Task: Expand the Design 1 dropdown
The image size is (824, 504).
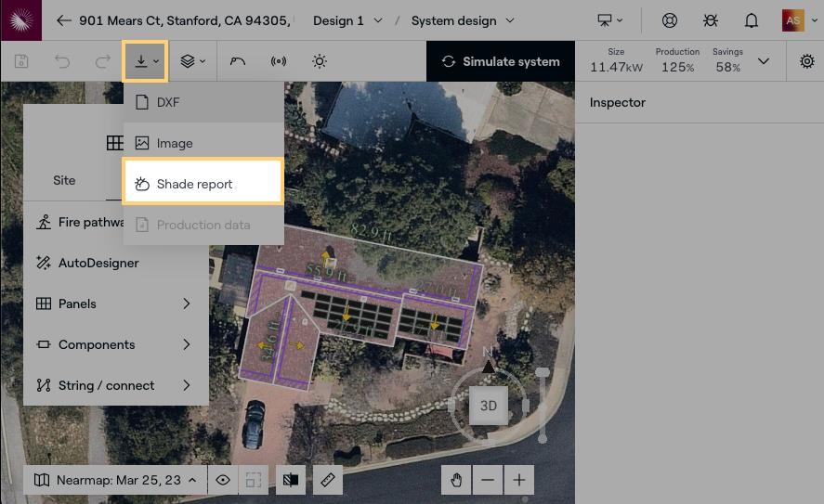Action: [x=347, y=20]
